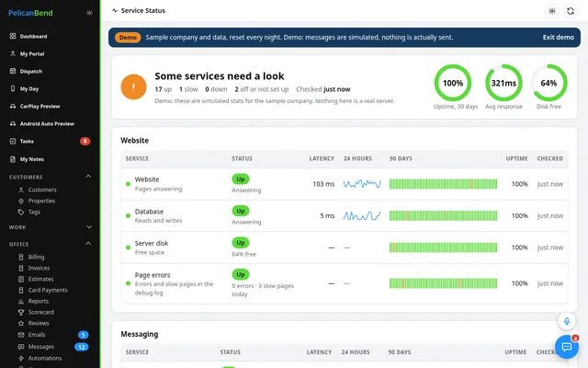Click the Server disk row name
The height and width of the screenshot is (368, 588).
[152, 243]
